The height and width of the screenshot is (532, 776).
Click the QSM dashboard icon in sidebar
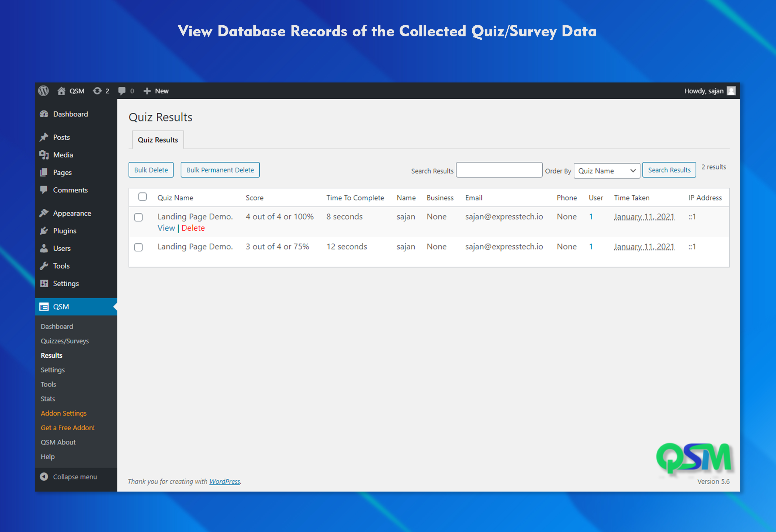tap(46, 306)
